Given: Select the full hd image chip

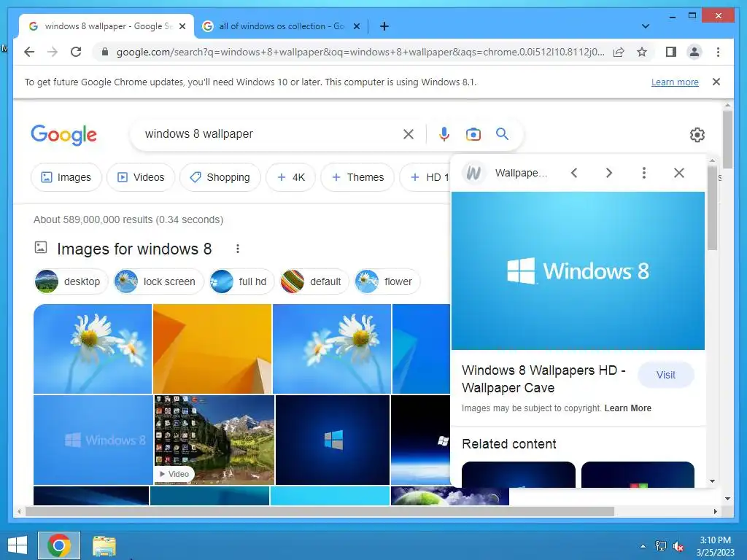Looking at the screenshot, I should (x=241, y=281).
